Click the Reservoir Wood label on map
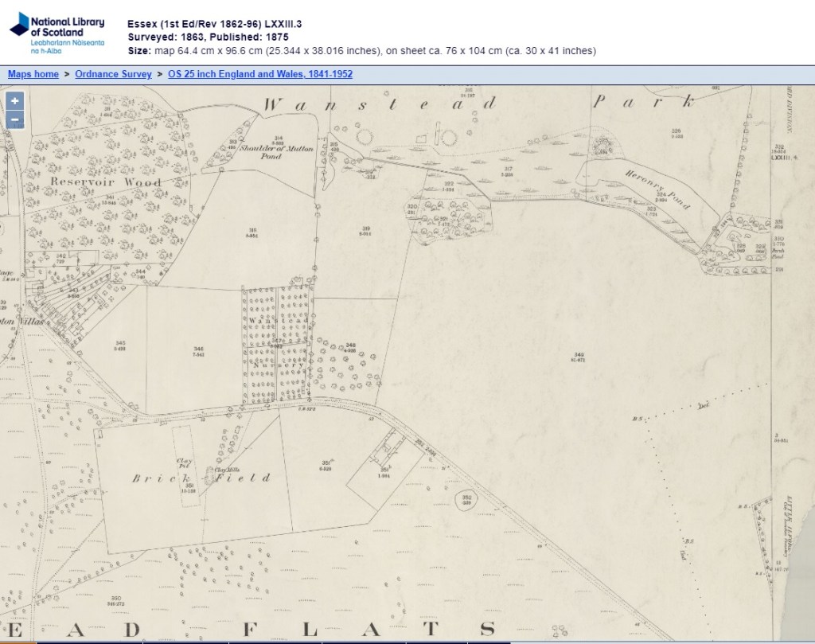Screen dimensions: 815x644 tap(106, 182)
